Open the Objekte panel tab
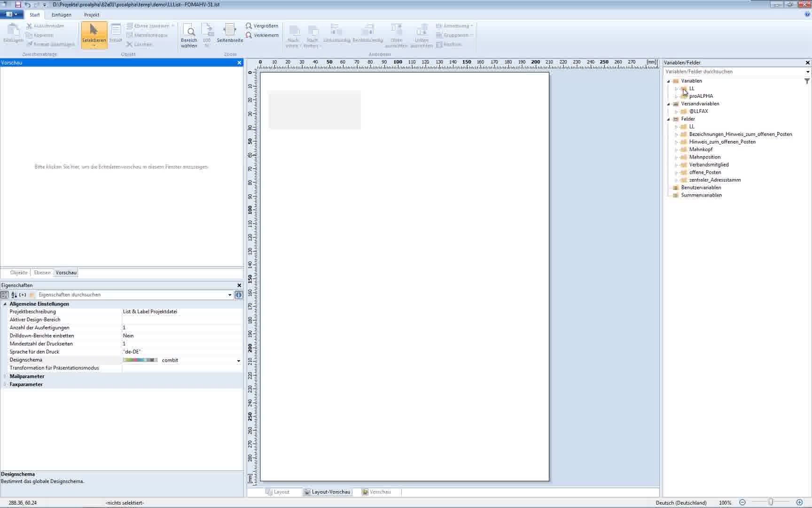 [19, 273]
